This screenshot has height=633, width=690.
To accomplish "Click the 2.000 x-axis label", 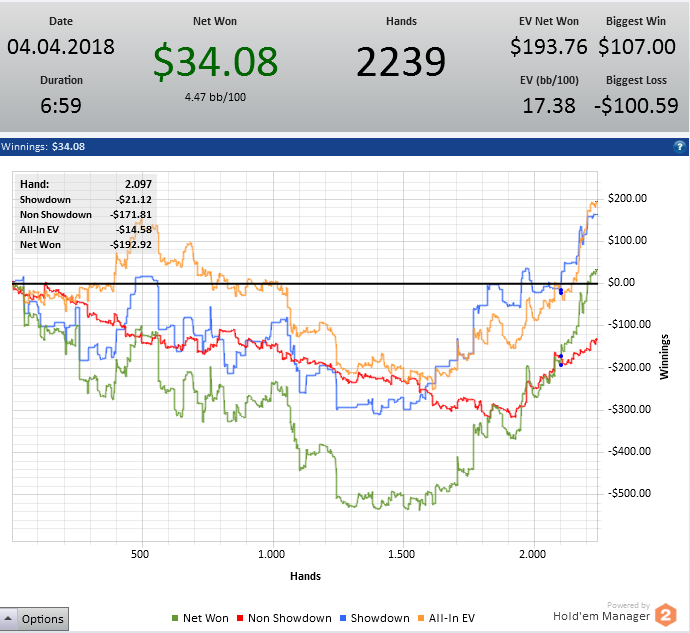I will (532, 554).
